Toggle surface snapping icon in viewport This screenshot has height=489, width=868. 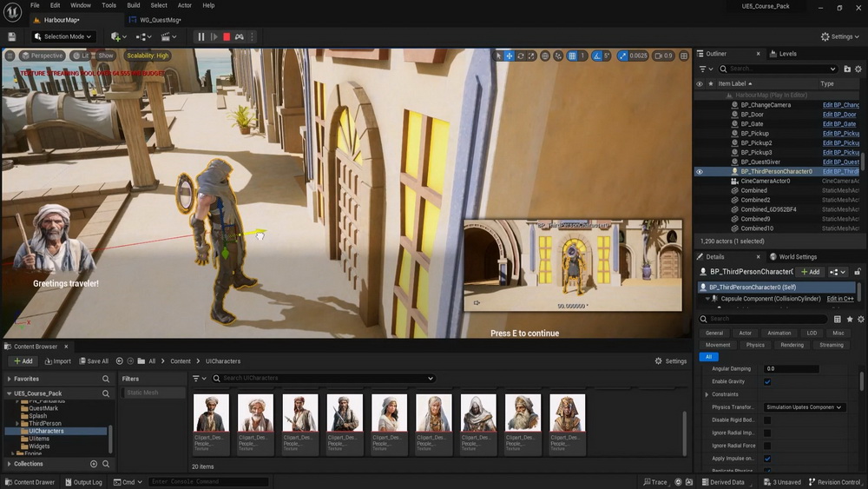click(558, 56)
